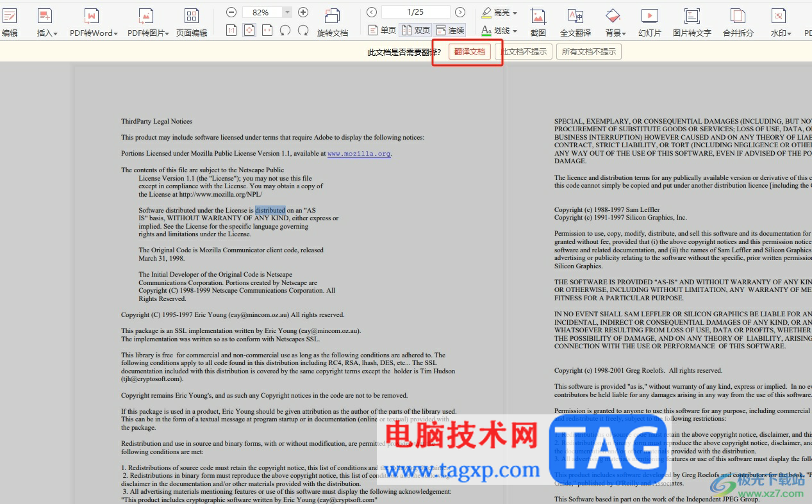Open the 页面编辑 page edit tool
The image size is (812, 504).
point(192,17)
